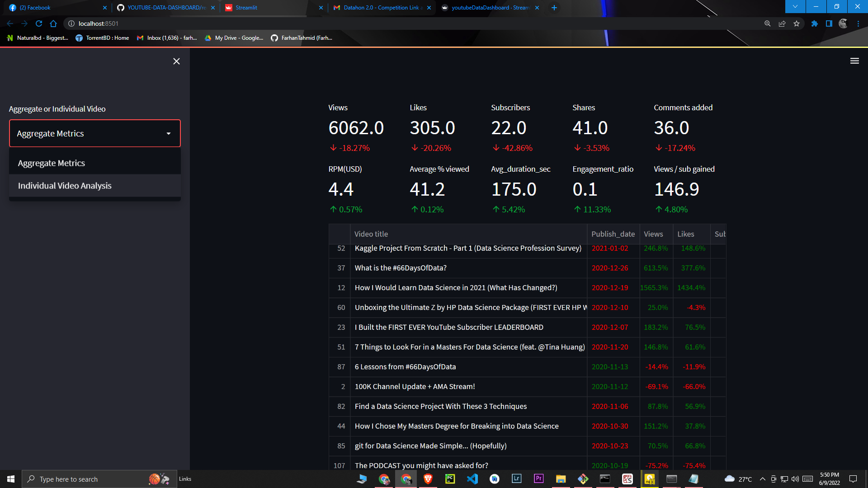The height and width of the screenshot is (488, 868).
Task: Open Chrome's three-dot menu
Action: pyautogui.click(x=858, y=23)
